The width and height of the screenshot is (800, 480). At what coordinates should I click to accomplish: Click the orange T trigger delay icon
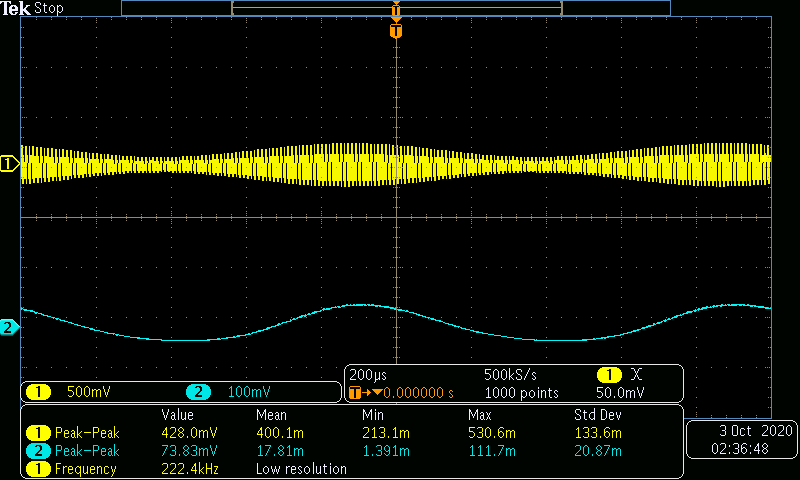point(355,393)
